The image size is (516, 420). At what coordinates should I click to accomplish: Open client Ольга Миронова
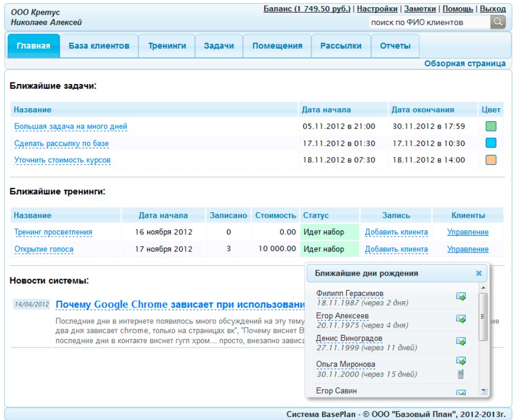(346, 364)
